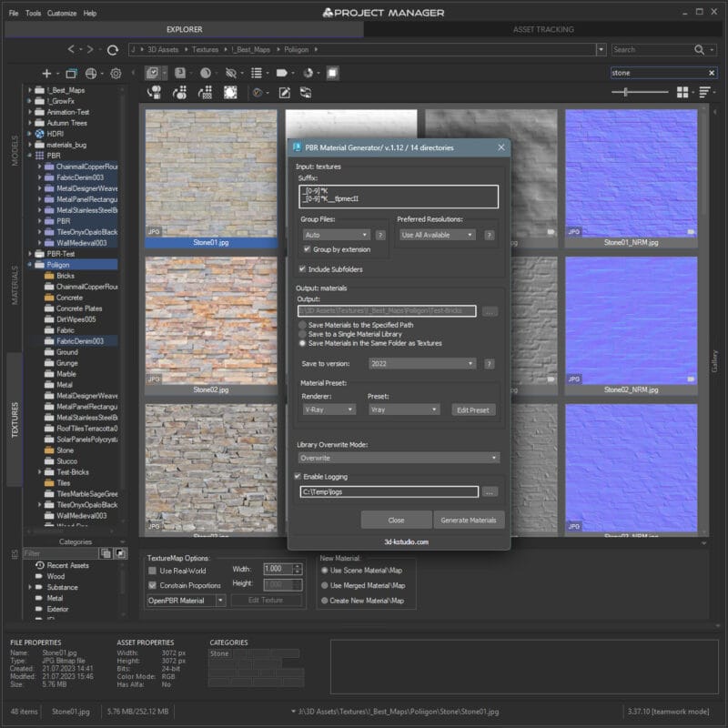Image resolution: width=728 pixels, height=728 pixels.
Task: Click the pie chart icon in the toolbar
Action: click(x=307, y=73)
